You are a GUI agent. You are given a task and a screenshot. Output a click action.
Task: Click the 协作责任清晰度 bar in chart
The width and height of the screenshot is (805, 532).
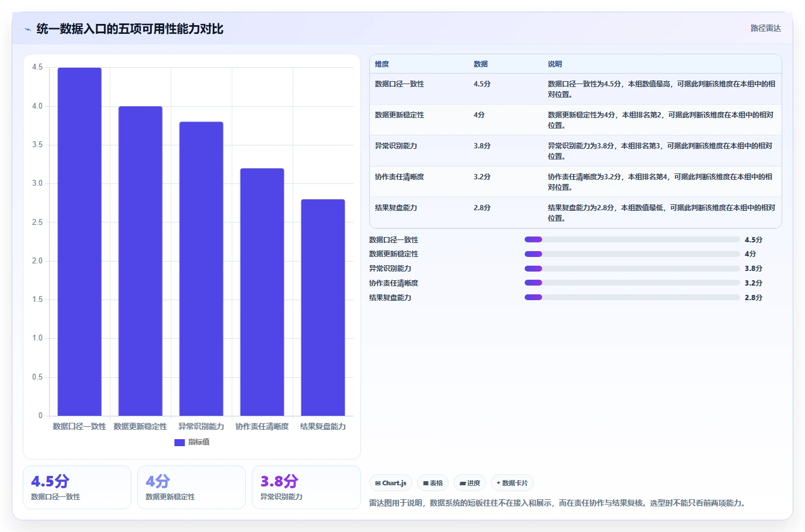tap(262, 292)
